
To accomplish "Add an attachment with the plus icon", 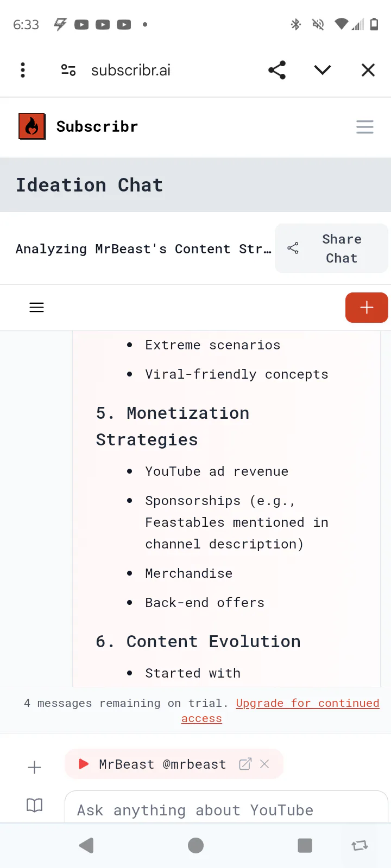I will 34,767.
